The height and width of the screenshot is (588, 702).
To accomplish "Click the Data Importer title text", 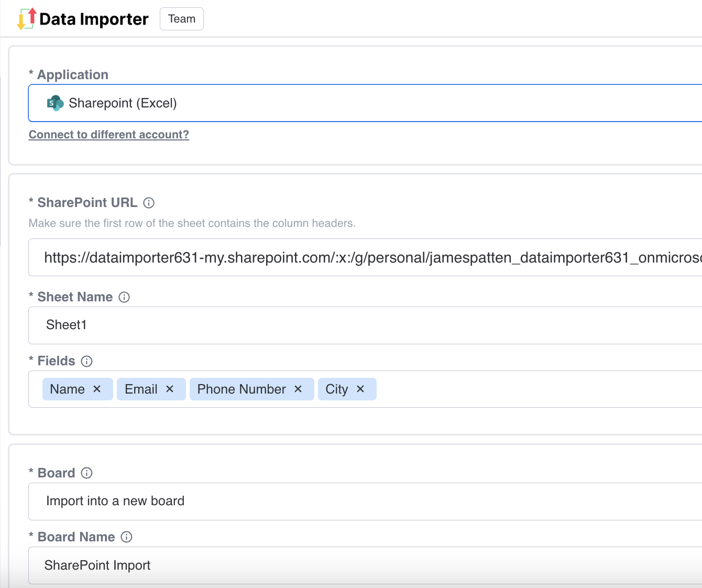I will pyautogui.click(x=94, y=19).
